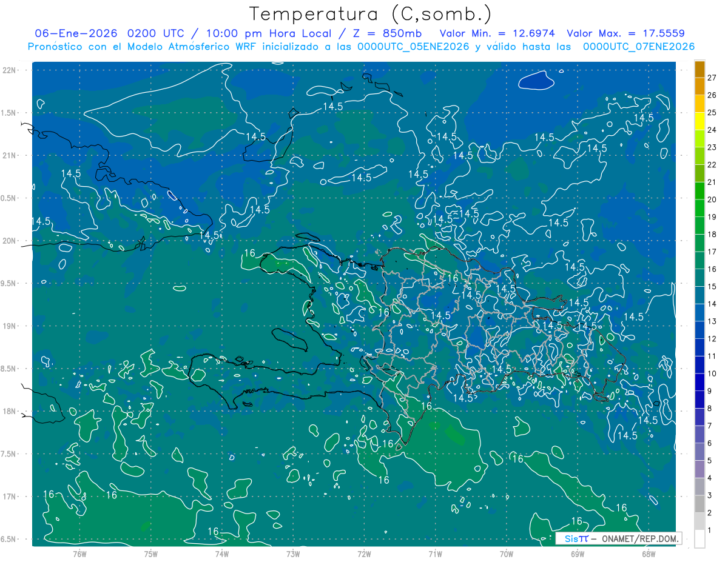
Task: Click the "Valor Max. = 17.5559" readout
Action: click(625, 33)
